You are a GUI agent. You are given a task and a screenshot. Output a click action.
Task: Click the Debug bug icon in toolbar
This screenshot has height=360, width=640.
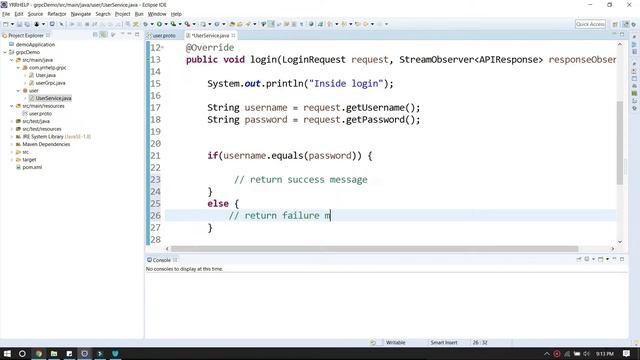145,24
